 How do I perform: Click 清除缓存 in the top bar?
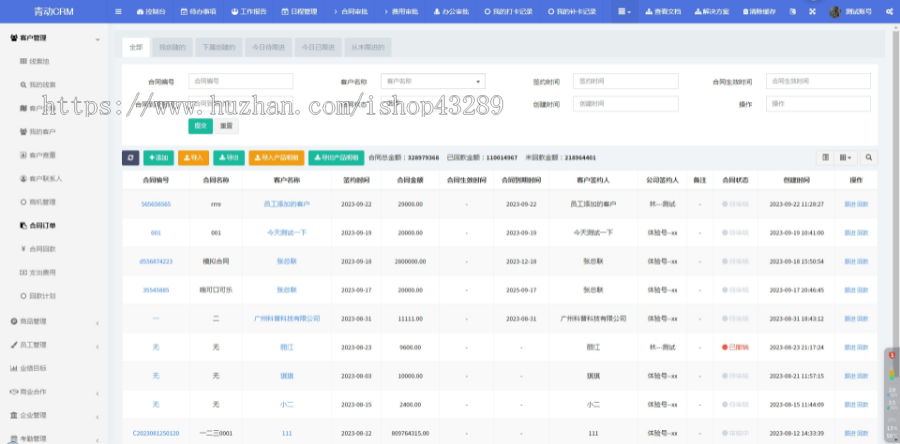[762, 11]
